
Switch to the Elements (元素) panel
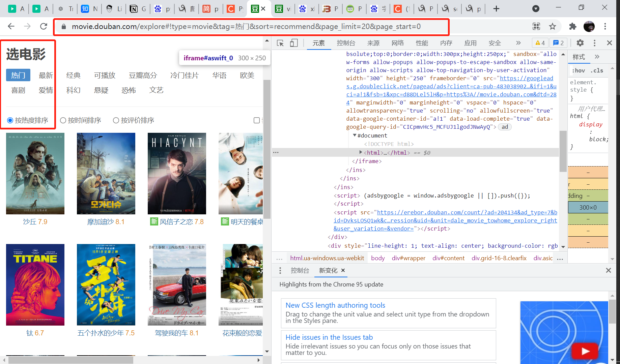[318, 43]
